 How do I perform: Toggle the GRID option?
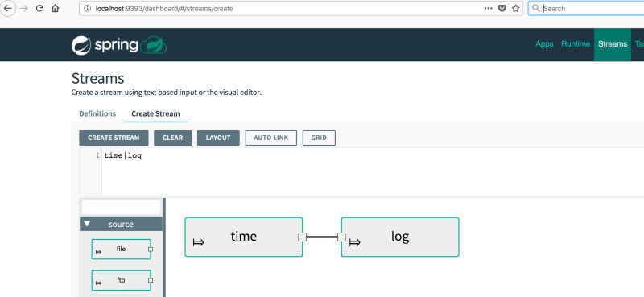(x=319, y=138)
